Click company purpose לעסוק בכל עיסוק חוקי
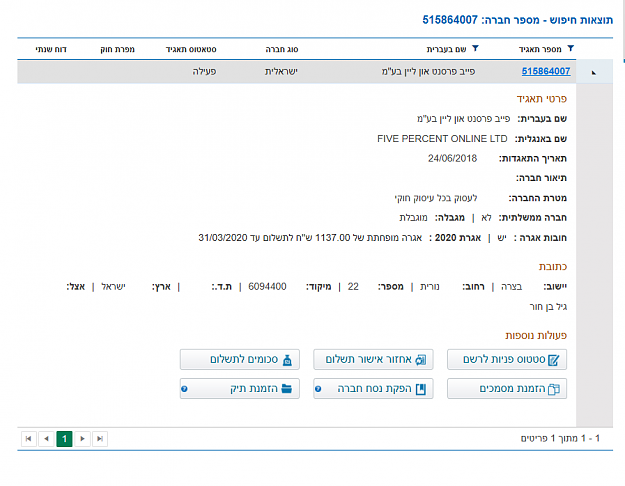This screenshot has height=486, width=625. coord(436,198)
